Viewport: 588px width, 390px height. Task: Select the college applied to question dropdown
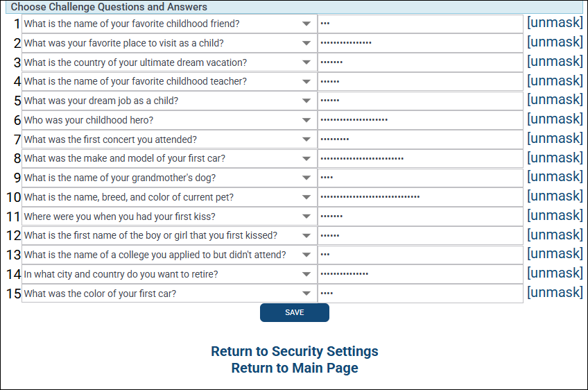click(x=169, y=255)
